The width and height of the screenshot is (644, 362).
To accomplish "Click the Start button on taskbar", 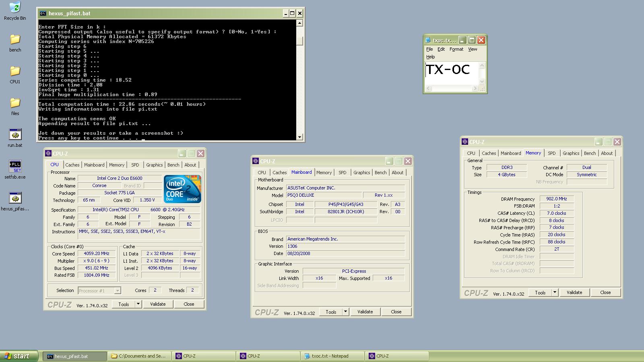I will click(x=19, y=356).
